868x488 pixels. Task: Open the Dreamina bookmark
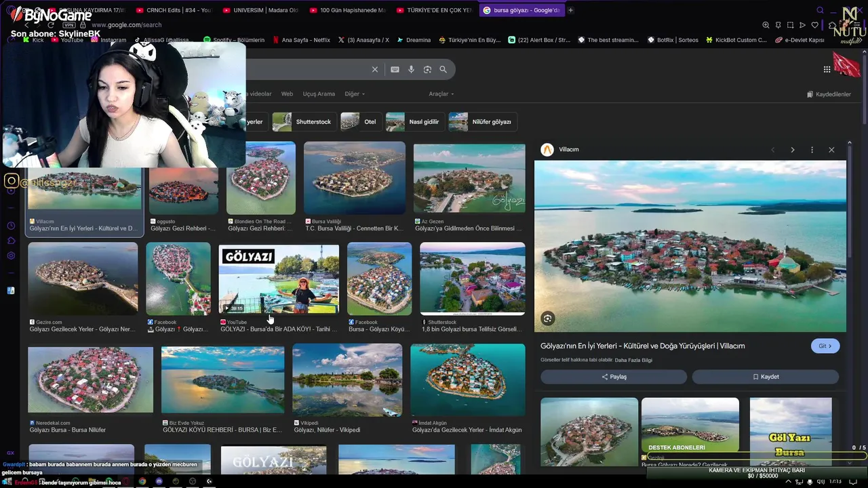414,40
